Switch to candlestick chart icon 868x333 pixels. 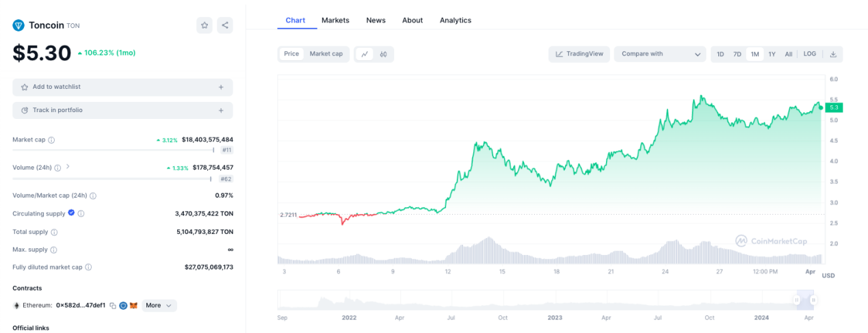point(384,54)
